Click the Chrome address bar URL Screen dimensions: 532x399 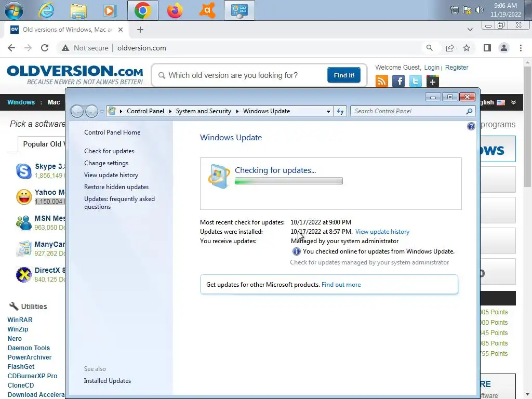point(142,48)
